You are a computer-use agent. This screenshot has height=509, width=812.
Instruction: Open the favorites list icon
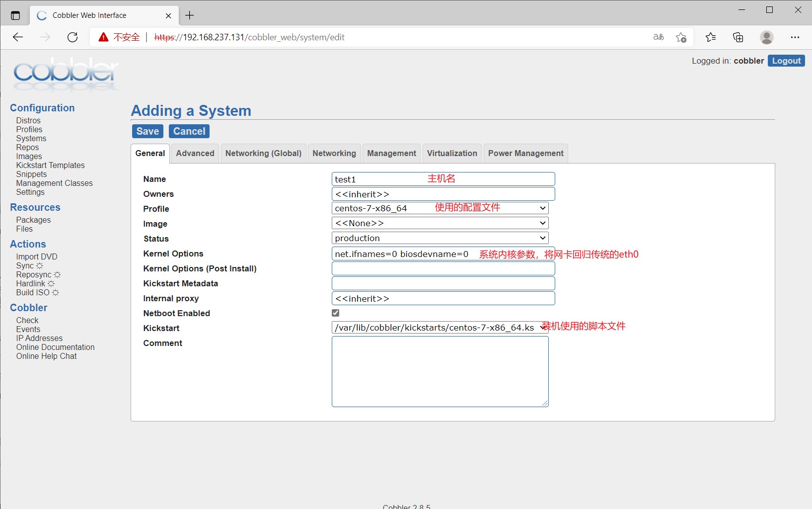point(711,37)
